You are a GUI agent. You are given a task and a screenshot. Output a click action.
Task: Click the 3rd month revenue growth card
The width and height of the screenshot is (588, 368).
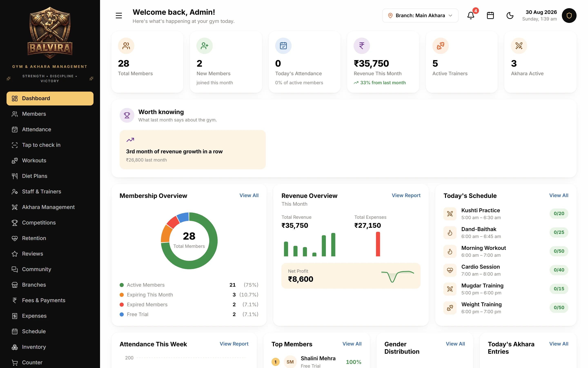coord(193,150)
